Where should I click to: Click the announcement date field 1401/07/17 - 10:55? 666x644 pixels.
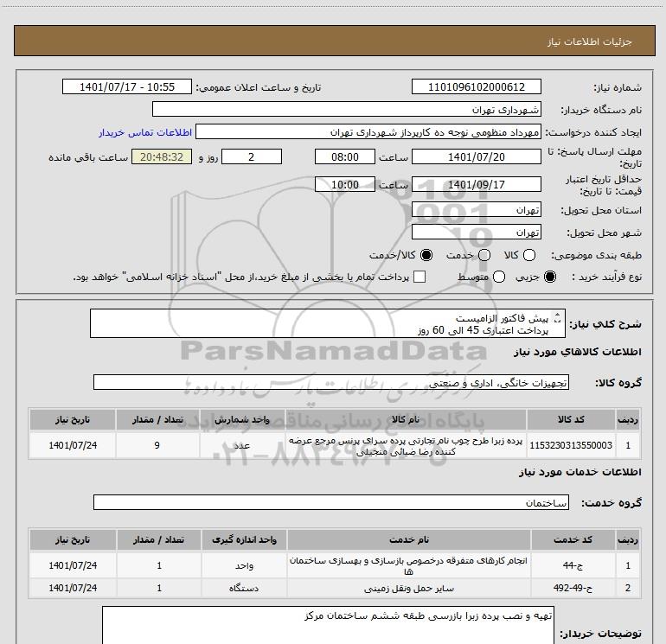tap(127, 86)
